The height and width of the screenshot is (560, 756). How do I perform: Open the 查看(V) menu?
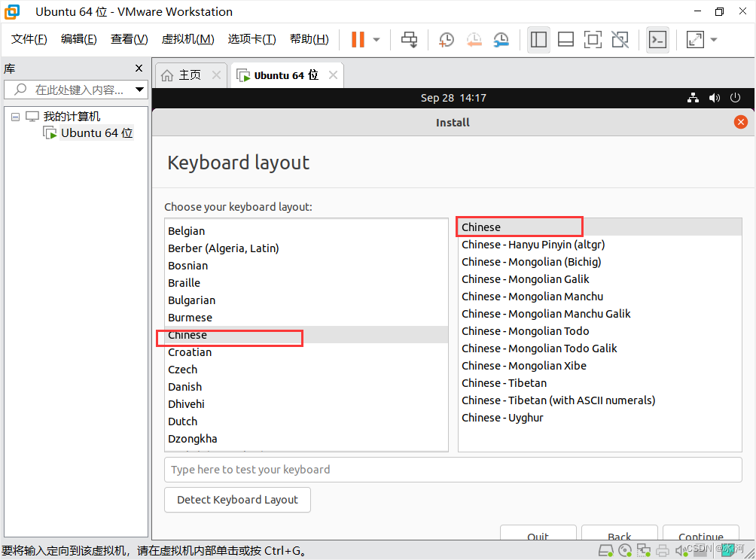[x=130, y=39]
